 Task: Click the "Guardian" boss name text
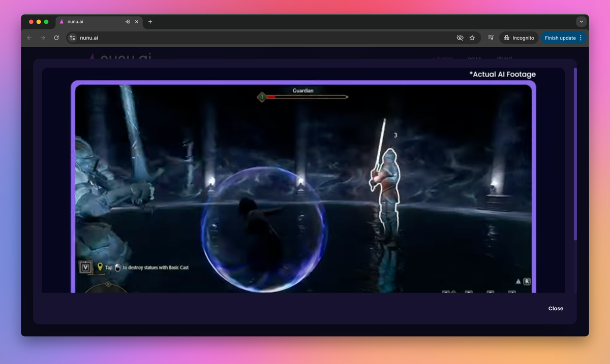coord(303,90)
